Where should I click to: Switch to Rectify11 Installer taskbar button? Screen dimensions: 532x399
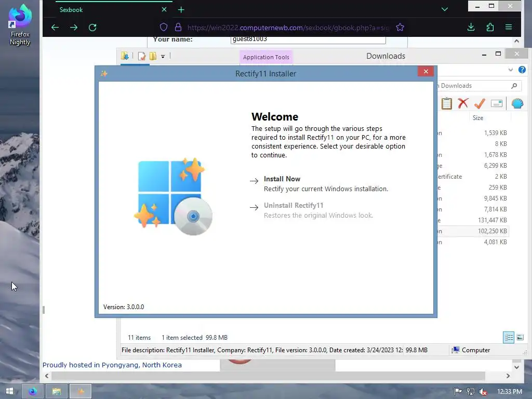[x=81, y=391]
